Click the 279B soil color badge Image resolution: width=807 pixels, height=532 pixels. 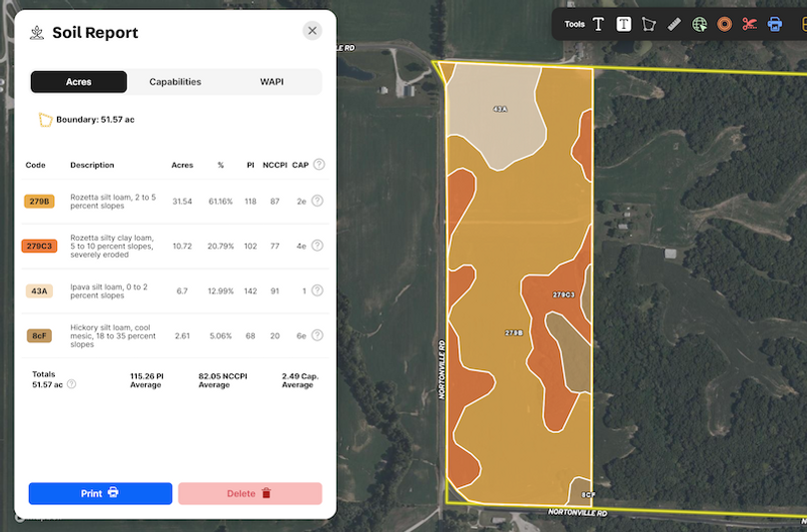pyautogui.click(x=39, y=202)
